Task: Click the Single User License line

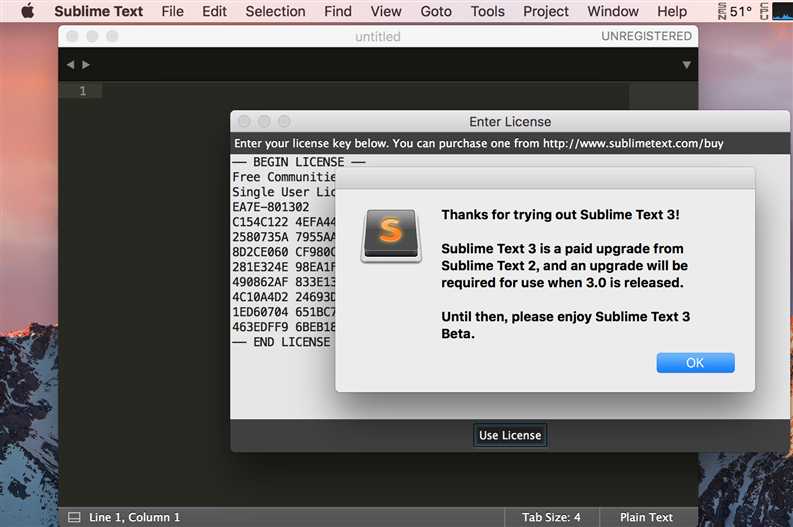Action: point(284,192)
